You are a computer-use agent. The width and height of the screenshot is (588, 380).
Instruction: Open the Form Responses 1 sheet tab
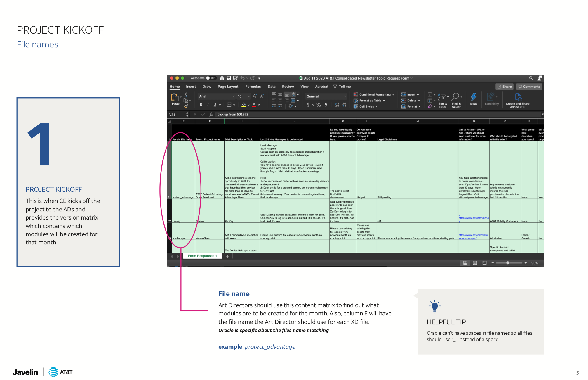pos(202,256)
